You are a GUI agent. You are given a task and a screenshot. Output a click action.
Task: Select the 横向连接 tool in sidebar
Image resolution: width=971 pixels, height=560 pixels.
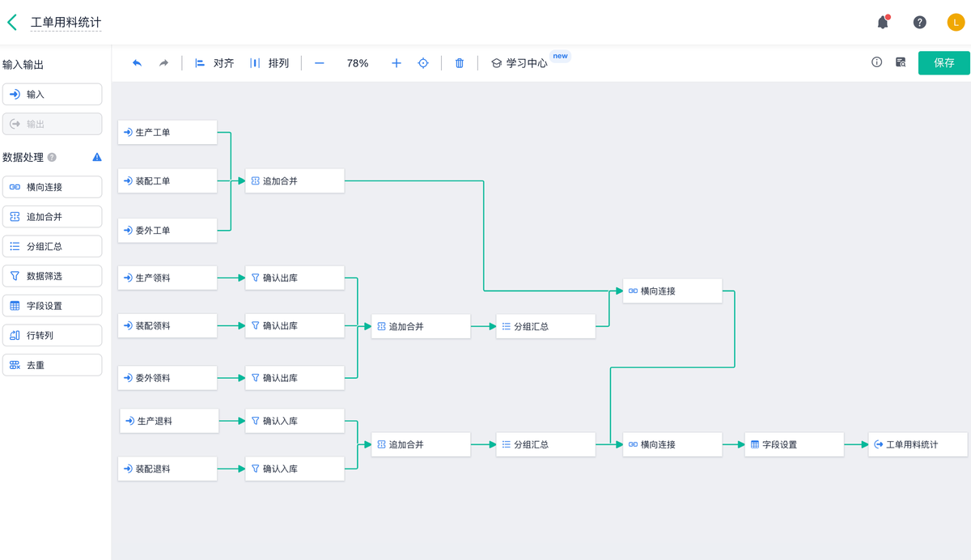[x=53, y=187]
